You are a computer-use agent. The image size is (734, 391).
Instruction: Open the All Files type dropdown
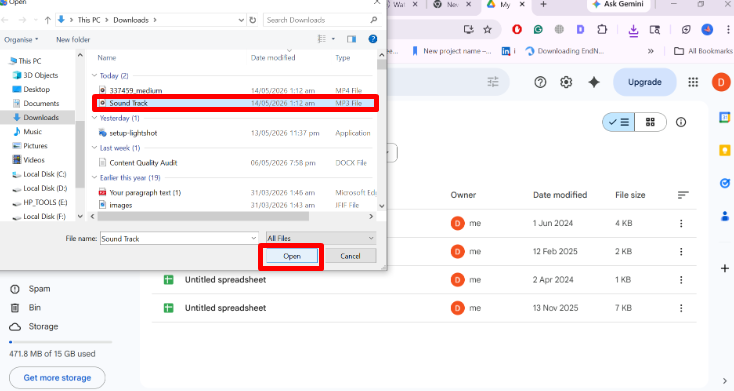click(321, 238)
